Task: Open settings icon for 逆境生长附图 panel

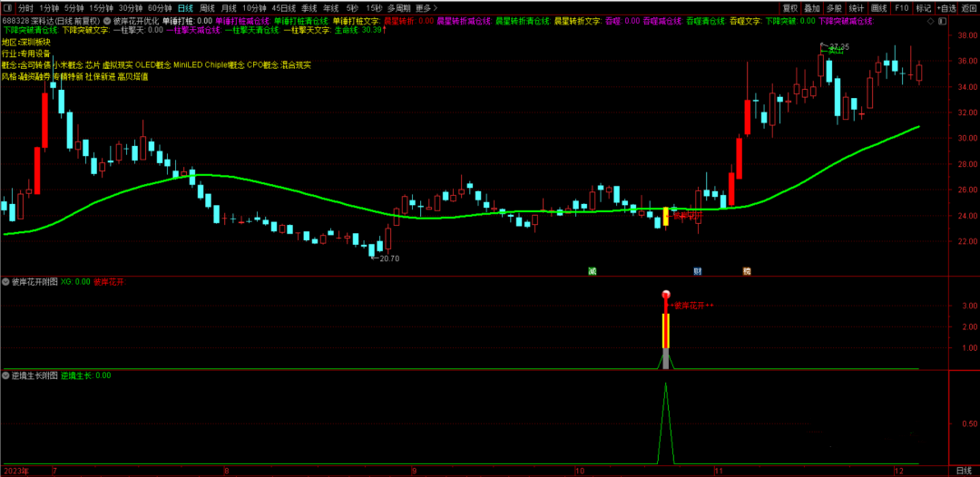Action: point(6,375)
